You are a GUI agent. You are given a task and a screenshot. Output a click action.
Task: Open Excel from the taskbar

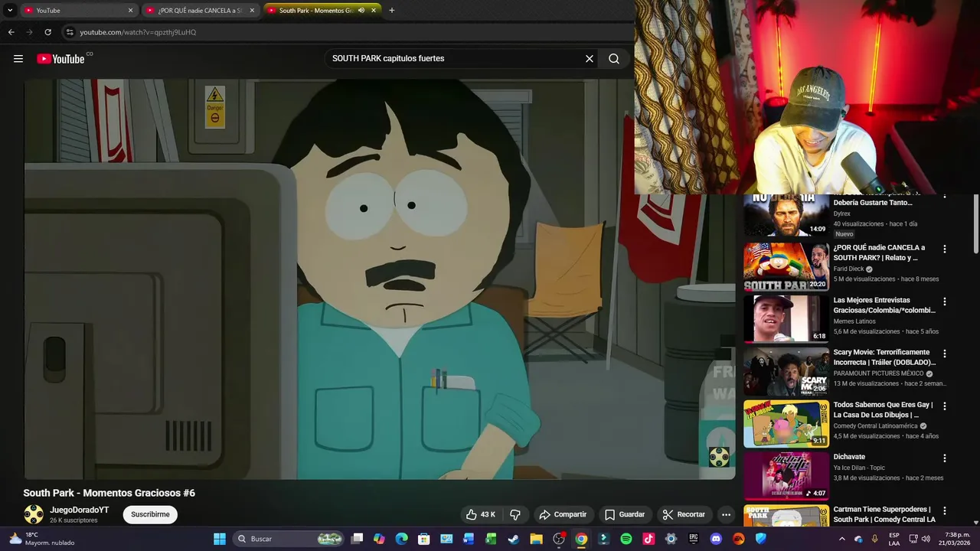491,539
